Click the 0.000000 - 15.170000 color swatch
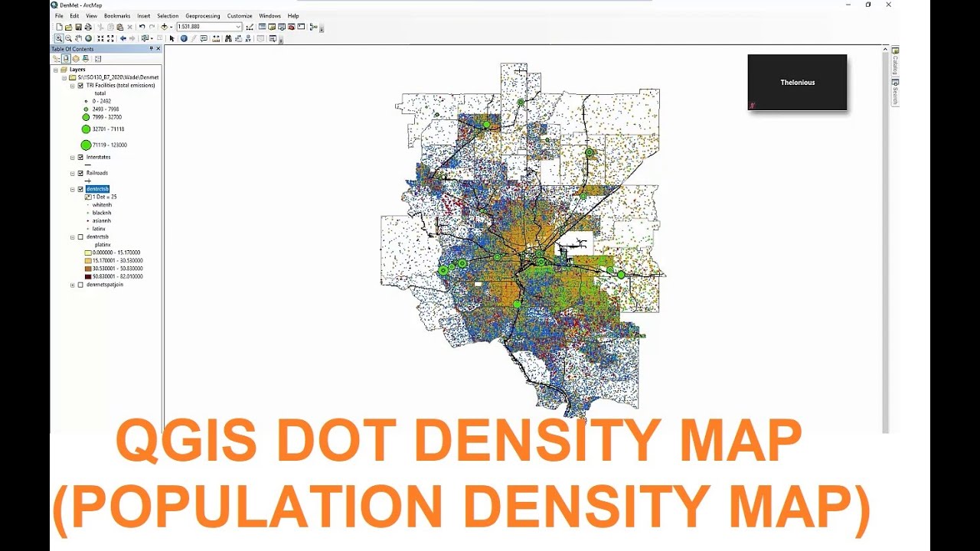This screenshot has width=980, height=551. [87, 253]
